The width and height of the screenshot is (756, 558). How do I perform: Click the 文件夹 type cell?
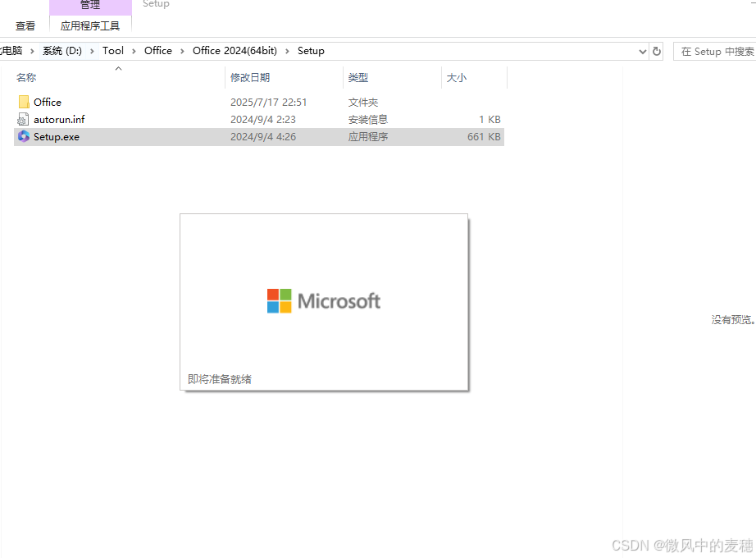tap(363, 103)
